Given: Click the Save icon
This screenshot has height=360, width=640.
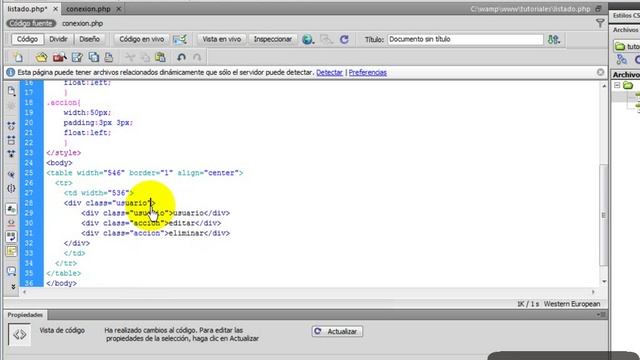Looking at the screenshot, I should coord(77,57).
